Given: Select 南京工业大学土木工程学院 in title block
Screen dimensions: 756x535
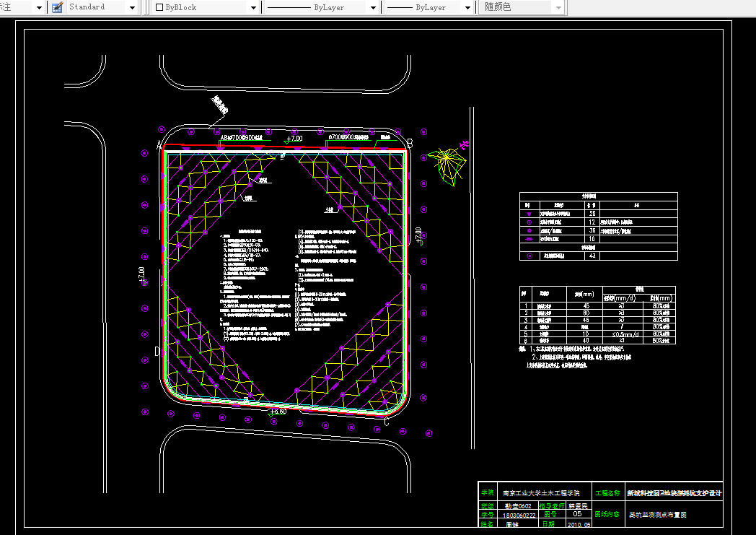Looking at the screenshot, I should click(541, 493).
